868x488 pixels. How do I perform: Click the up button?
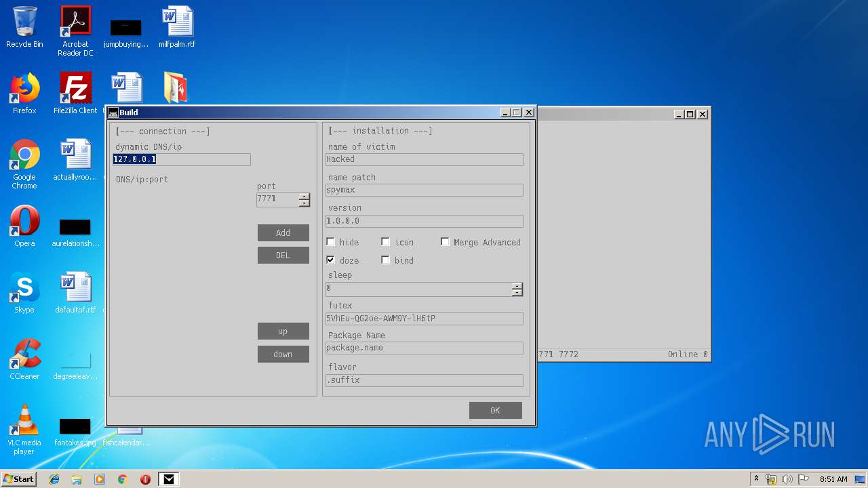pos(283,331)
